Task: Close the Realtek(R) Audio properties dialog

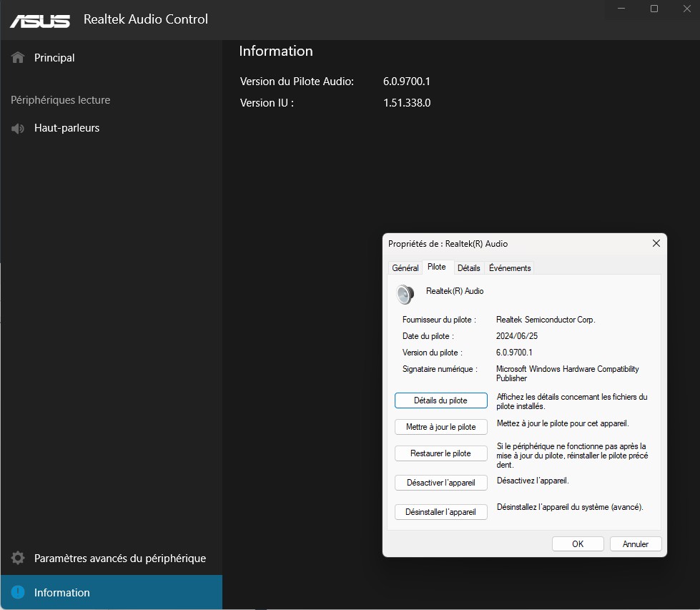Action: point(656,244)
